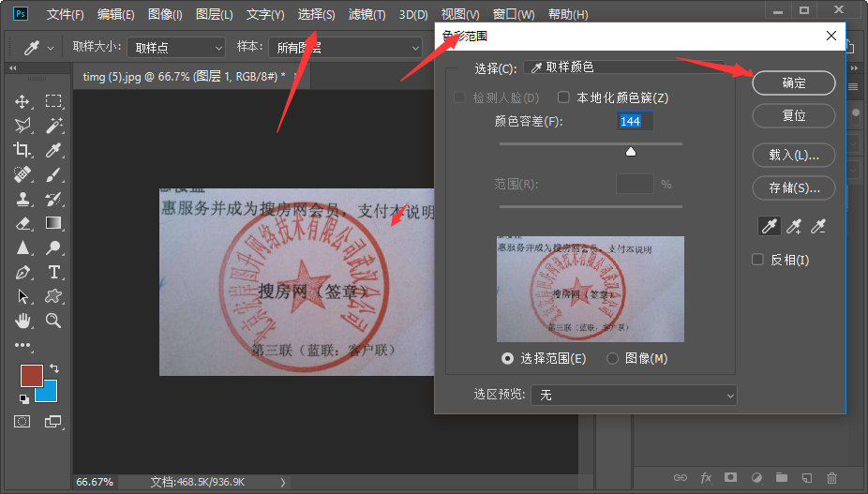Viewport: 868px width, 494px height.
Task: Click the 载入(L)... button
Action: (x=794, y=155)
